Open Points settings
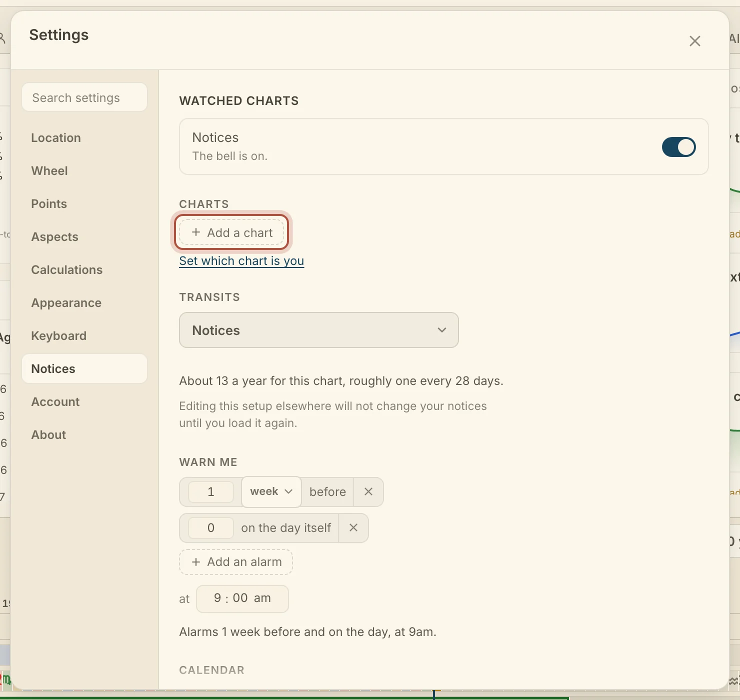Screen dimensions: 740x700 point(84,204)
